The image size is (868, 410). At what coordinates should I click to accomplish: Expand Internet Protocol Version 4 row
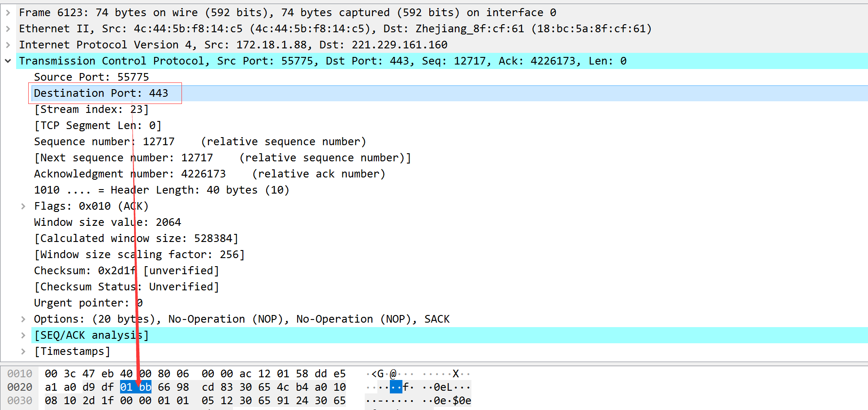[x=8, y=45]
